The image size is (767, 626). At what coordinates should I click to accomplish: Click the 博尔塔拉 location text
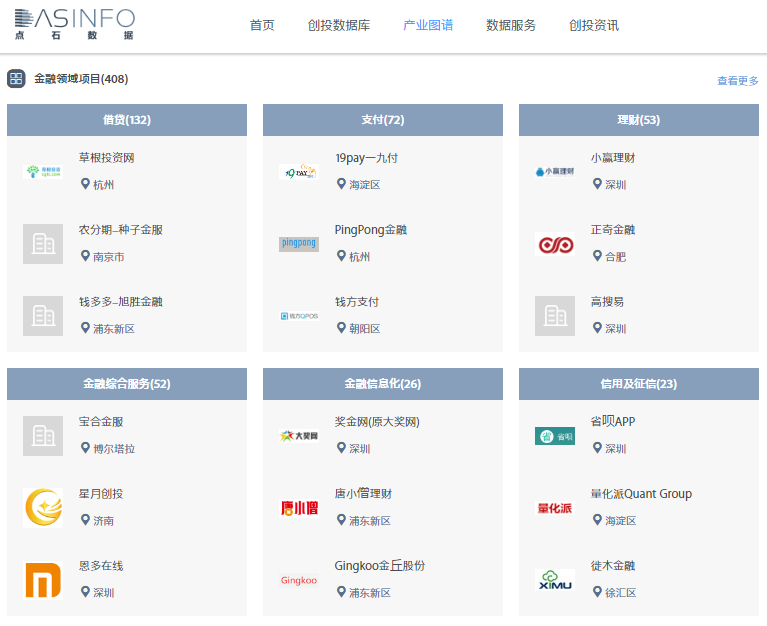click(x=114, y=448)
